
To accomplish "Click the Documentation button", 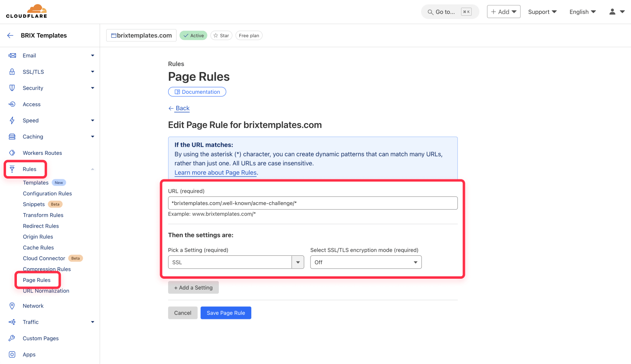I will tap(197, 92).
